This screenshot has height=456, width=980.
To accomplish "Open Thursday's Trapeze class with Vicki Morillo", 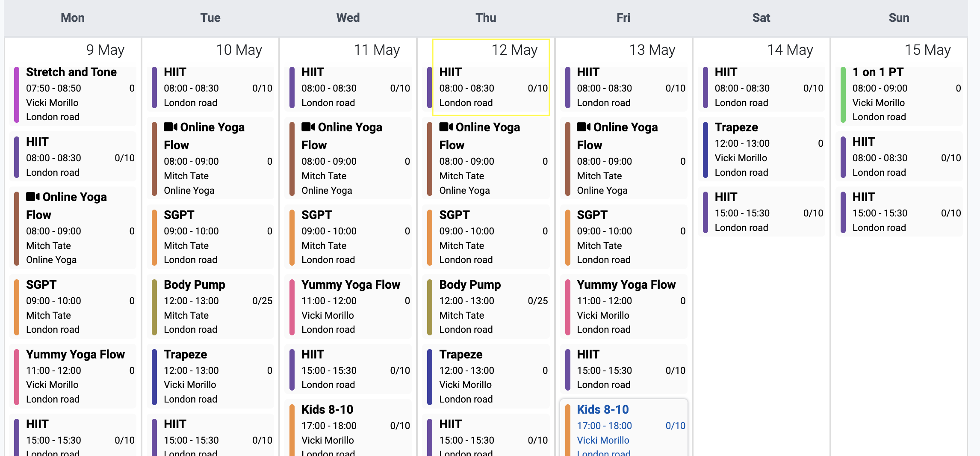I will pos(486,376).
